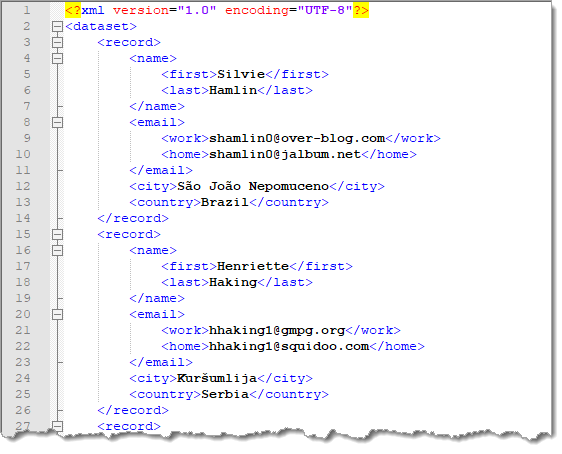The height and width of the screenshot is (454, 562).
Task: Click the email hhaking1@squidoo.com text
Action: [289, 346]
